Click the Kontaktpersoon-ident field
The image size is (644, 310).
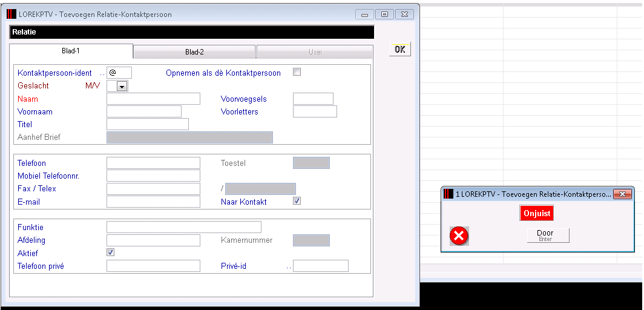tap(119, 73)
